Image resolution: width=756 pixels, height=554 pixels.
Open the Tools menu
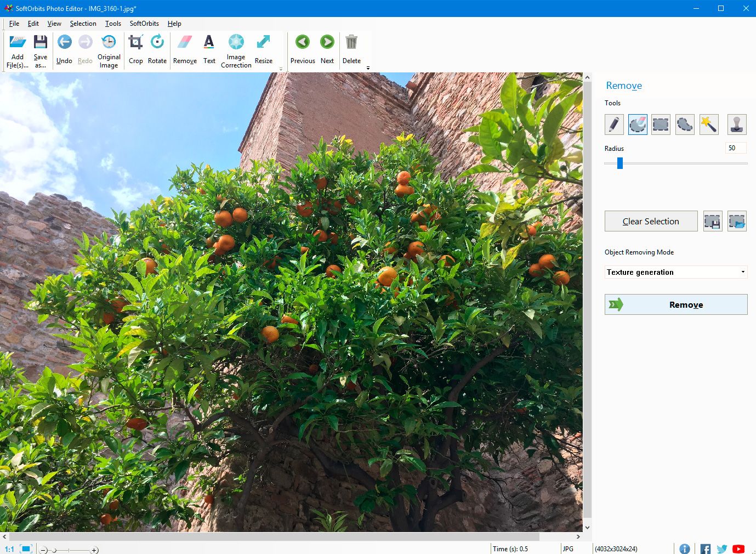pos(113,24)
